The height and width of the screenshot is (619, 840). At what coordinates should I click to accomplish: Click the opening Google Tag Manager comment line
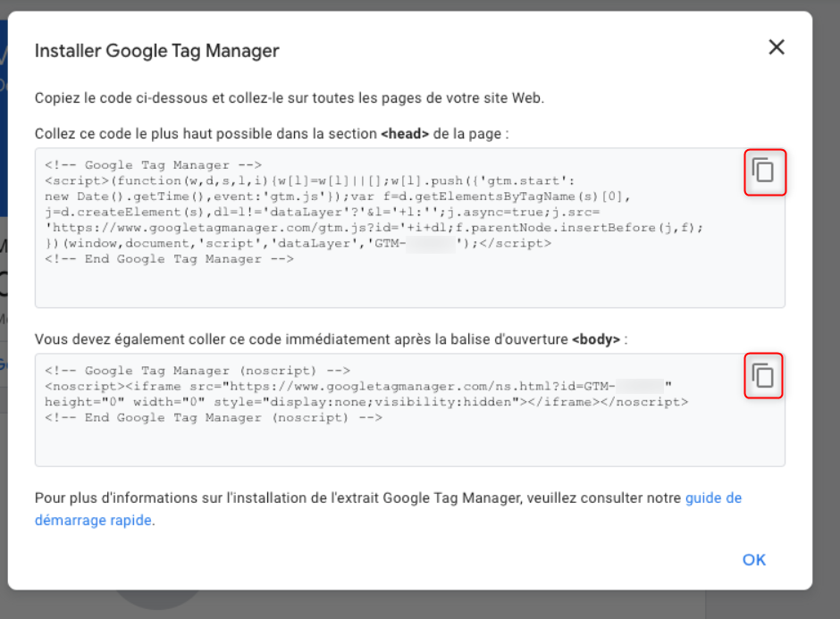point(153,165)
